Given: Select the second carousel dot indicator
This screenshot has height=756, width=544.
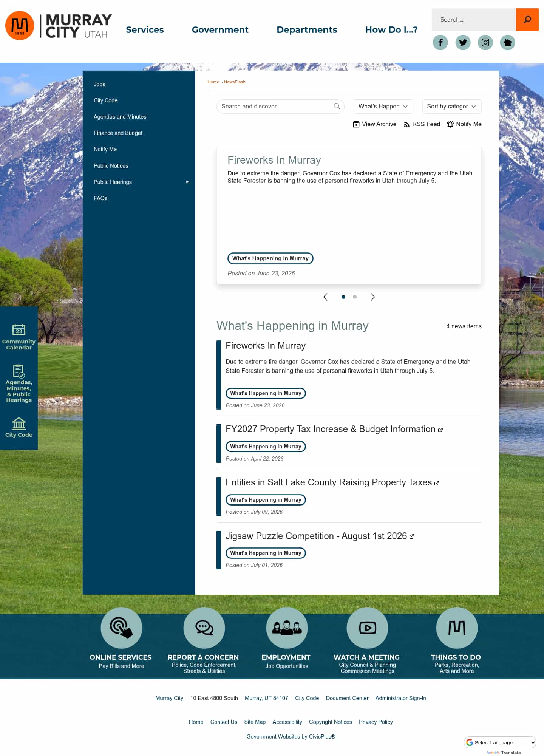Looking at the screenshot, I should (355, 297).
